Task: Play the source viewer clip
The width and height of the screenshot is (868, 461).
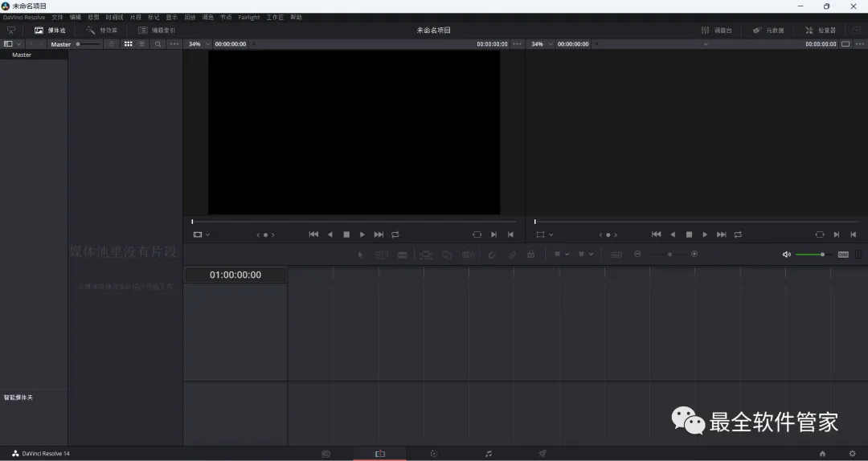Action: [x=362, y=235]
